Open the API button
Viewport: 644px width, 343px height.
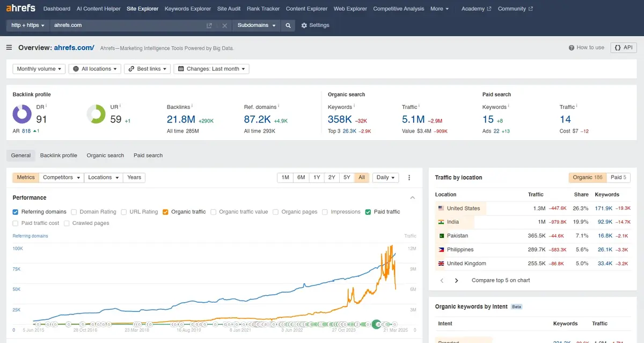(x=623, y=48)
